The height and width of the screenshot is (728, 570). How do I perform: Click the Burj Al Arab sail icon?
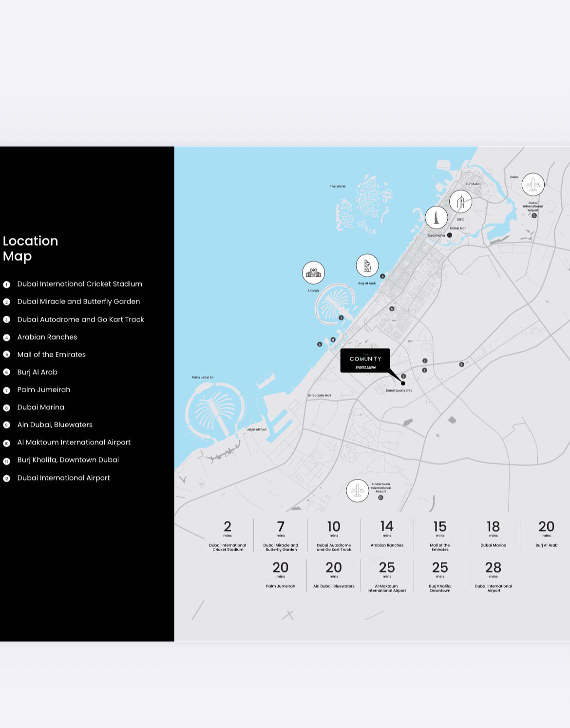pyautogui.click(x=367, y=266)
